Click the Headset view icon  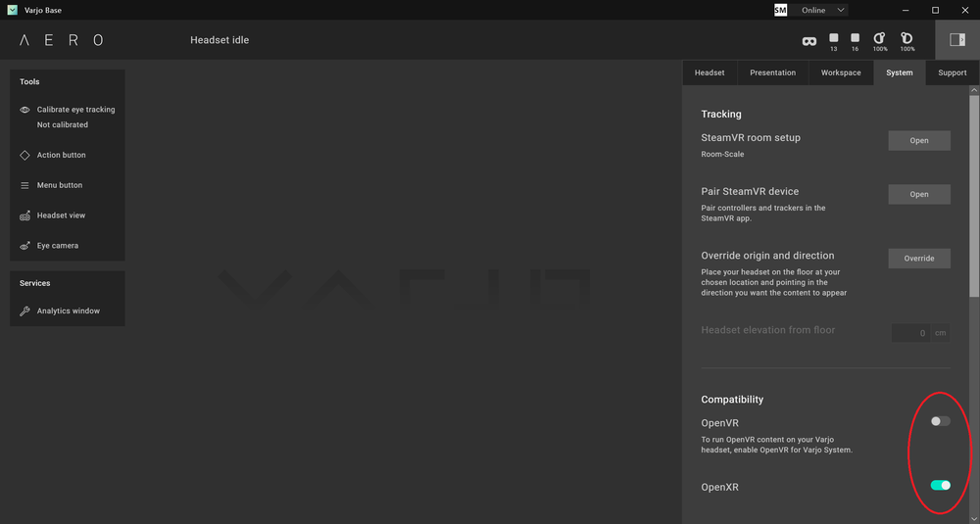point(25,216)
